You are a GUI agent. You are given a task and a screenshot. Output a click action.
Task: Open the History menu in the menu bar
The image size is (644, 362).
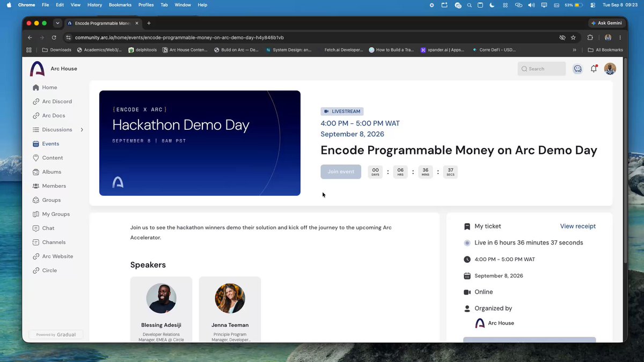pos(94,5)
